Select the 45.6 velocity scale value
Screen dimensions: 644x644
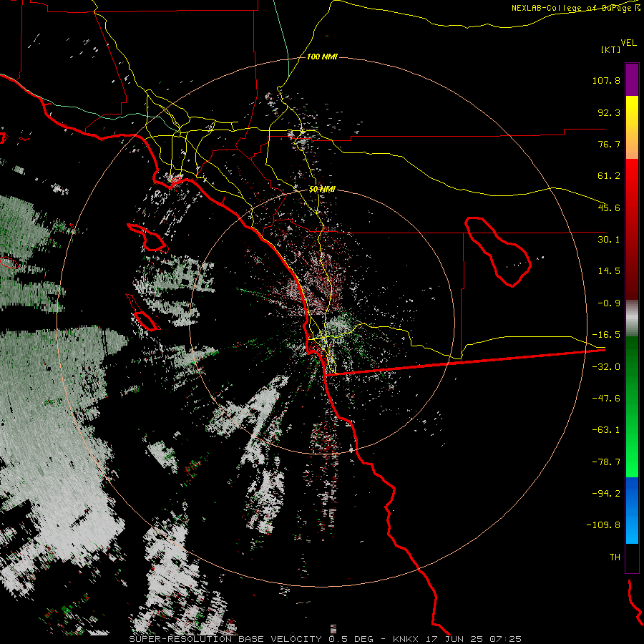(609, 208)
